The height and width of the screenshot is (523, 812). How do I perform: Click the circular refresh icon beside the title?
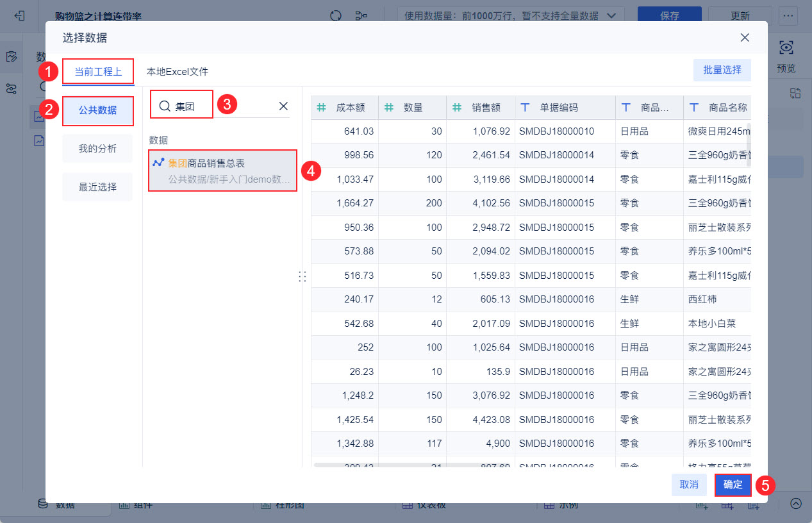coord(336,16)
